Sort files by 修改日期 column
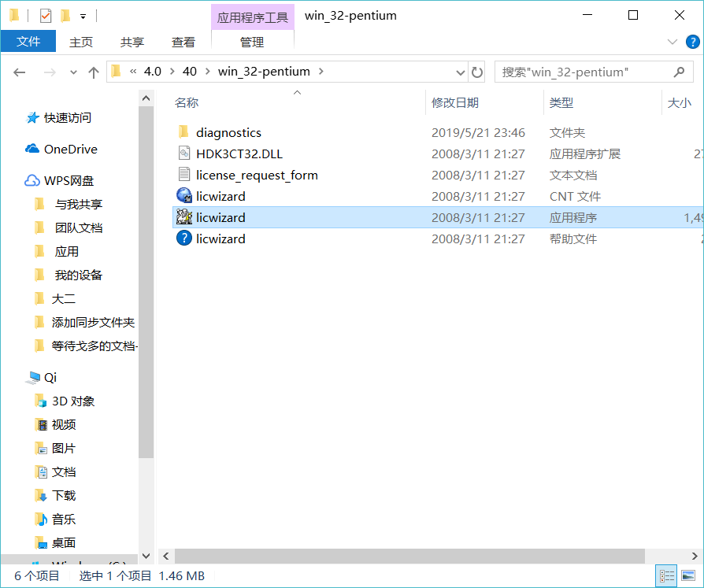This screenshot has height=588, width=704. click(x=455, y=103)
